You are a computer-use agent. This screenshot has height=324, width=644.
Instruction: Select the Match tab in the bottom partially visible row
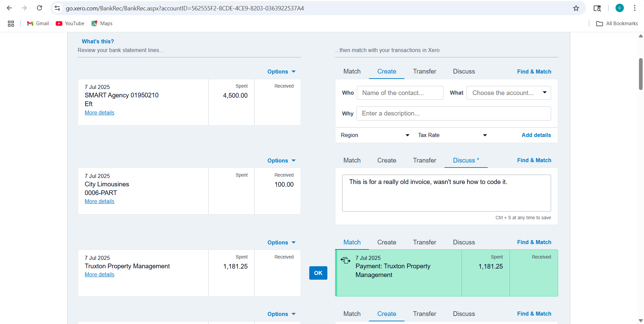[352, 314]
